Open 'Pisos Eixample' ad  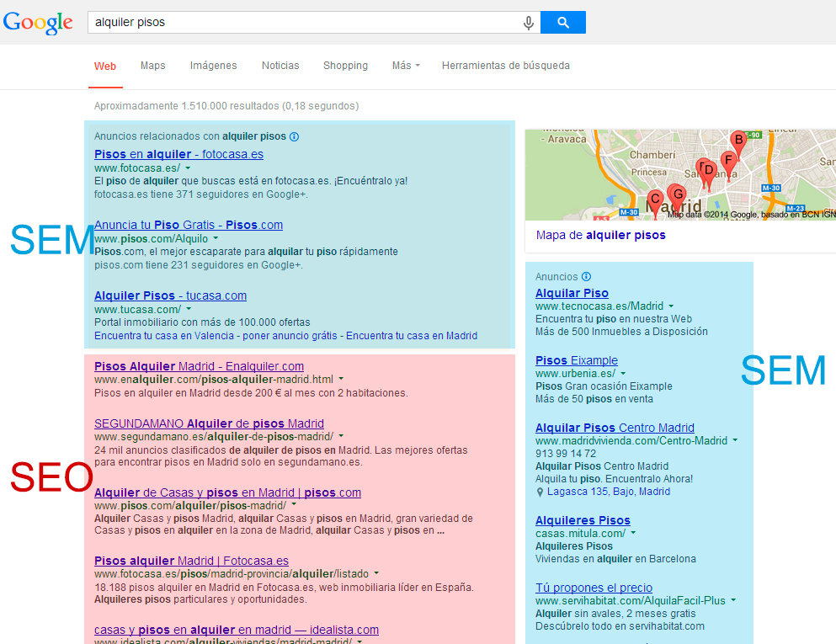(577, 360)
